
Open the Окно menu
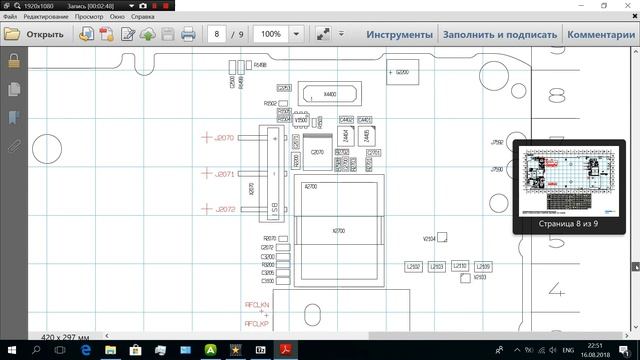(117, 17)
